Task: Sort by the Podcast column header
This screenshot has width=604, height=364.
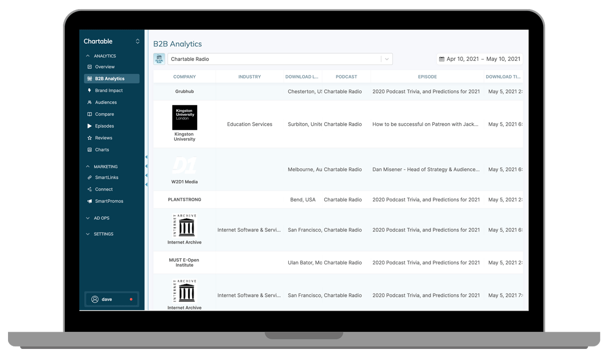Action: click(x=346, y=77)
